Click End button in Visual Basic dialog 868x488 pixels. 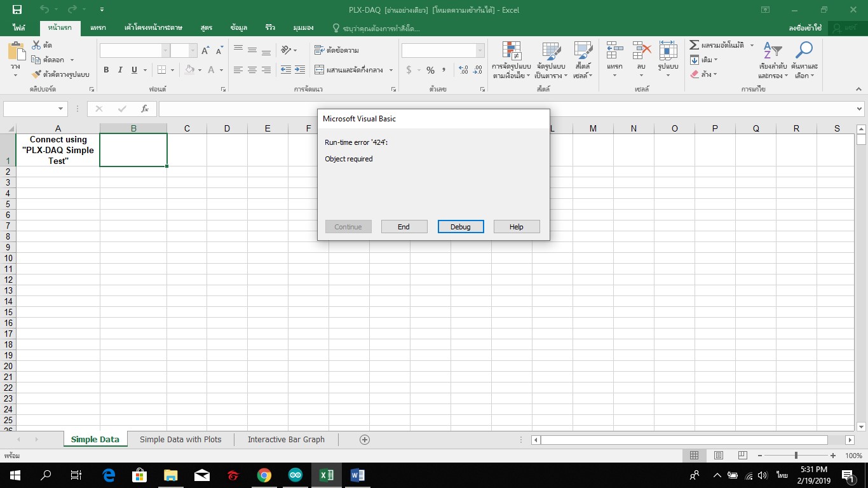point(403,227)
